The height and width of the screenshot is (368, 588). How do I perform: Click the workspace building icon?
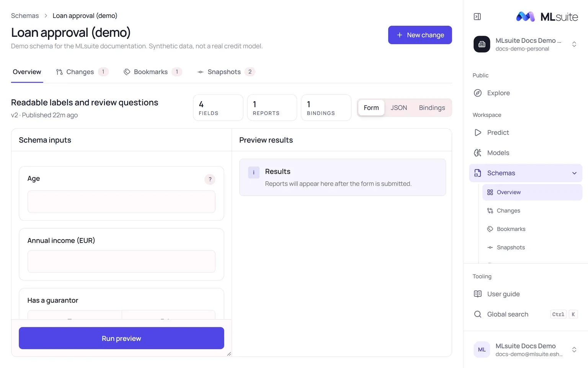pos(482,44)
